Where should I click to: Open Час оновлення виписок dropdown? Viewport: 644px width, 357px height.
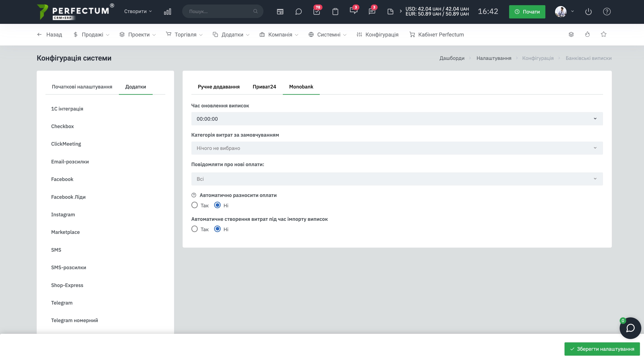point(397,119)
